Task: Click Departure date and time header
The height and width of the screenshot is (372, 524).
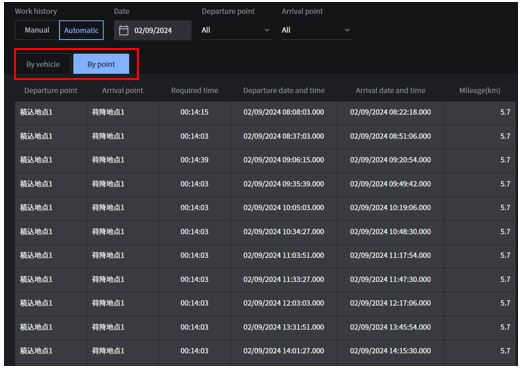Action: (x=284, y=91)
